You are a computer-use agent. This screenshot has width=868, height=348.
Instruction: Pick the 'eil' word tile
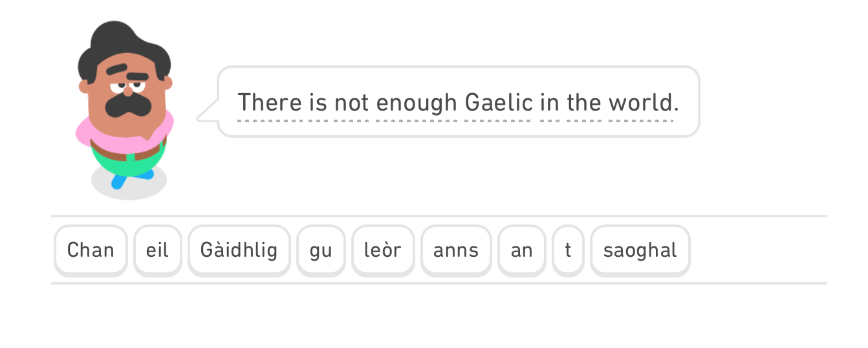coord(157,250)
